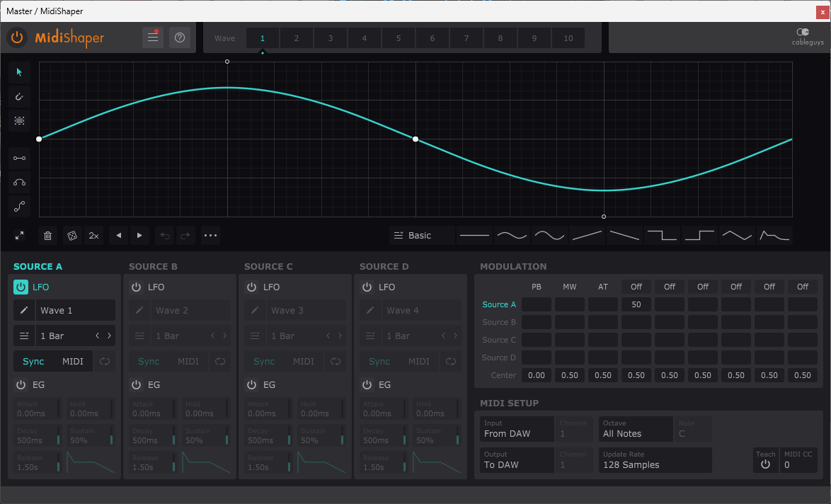
Task: Select the pen draw tool
Action: (19, 96)
